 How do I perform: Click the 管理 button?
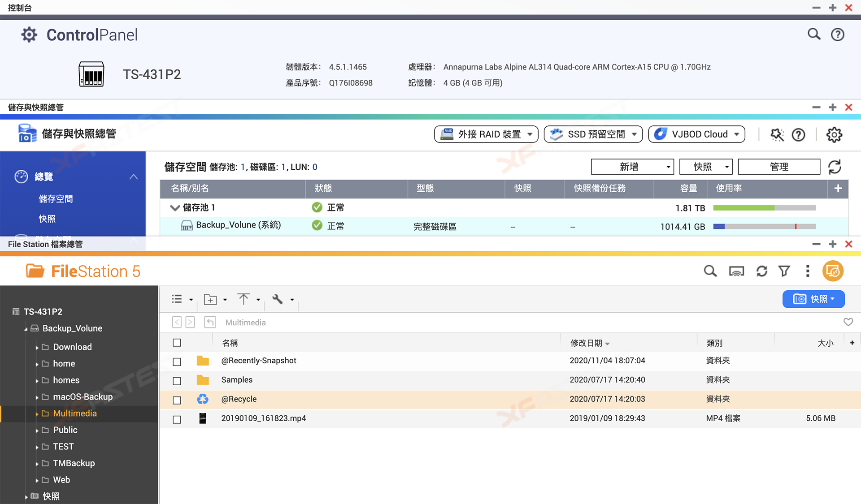[x=779, y=167]
